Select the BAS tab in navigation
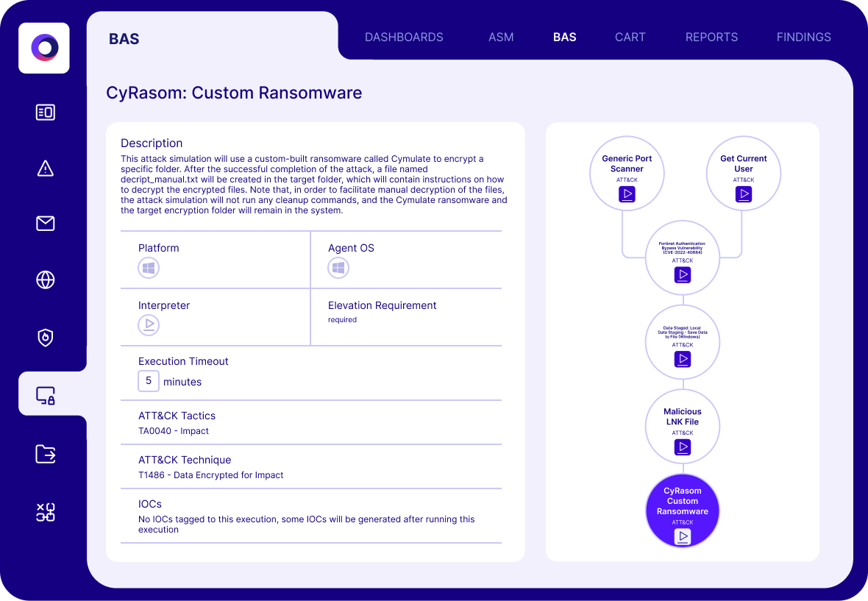 565,37
